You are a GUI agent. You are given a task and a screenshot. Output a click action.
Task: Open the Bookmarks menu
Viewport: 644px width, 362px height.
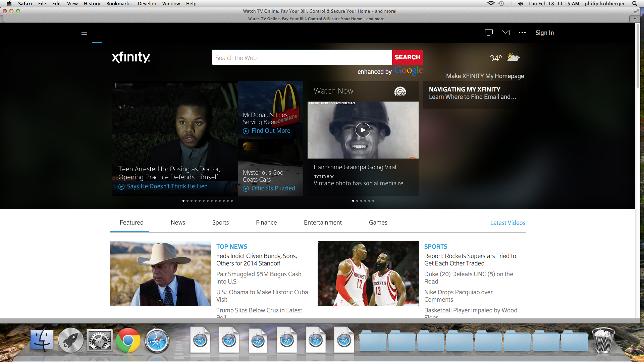coord(119,4)
